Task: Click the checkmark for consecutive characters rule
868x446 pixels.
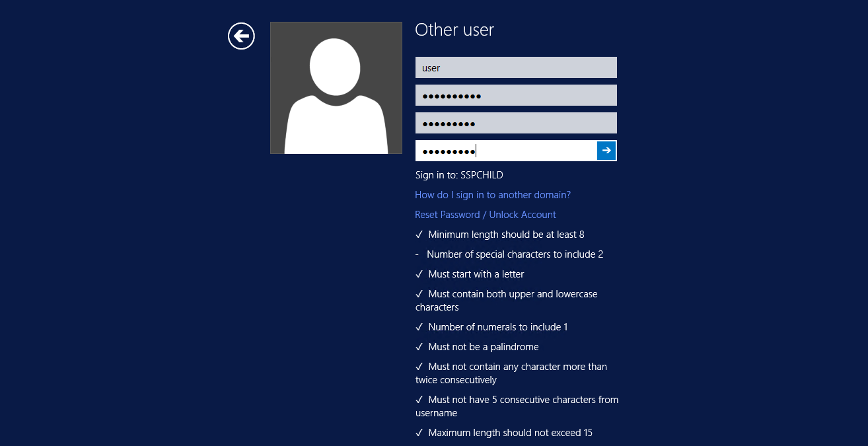Action: [419, 366]
